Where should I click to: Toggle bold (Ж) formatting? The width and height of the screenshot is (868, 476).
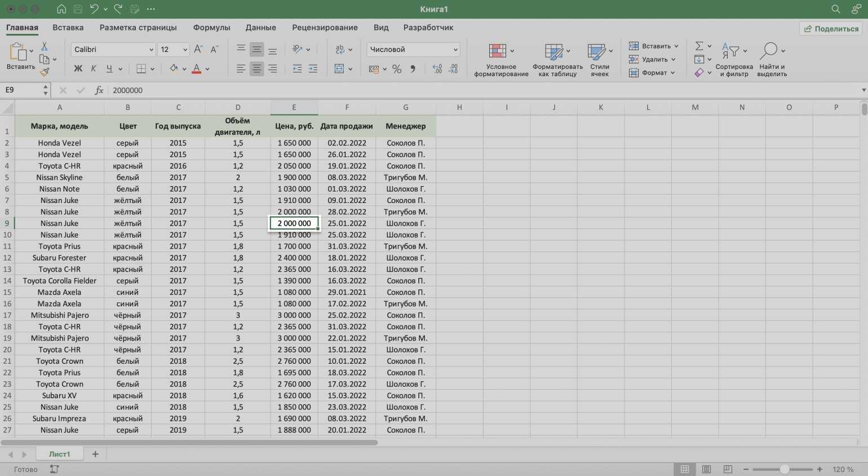(x=78, y=69)
